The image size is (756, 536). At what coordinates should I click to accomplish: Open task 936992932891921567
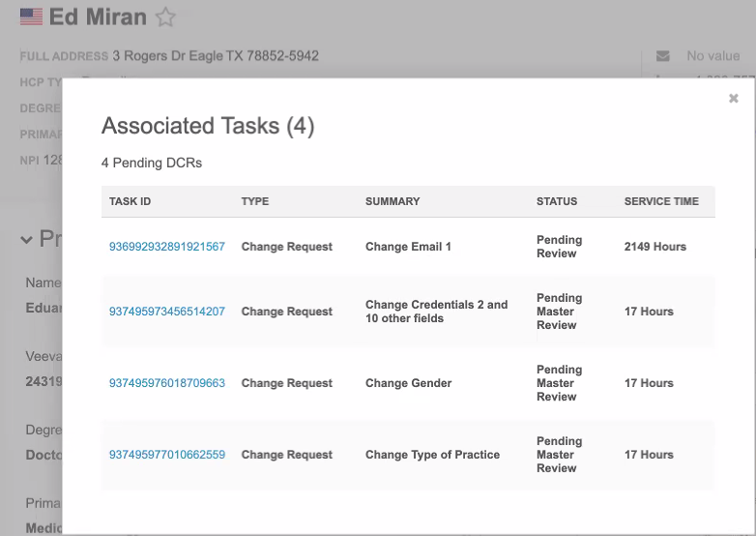click(166, 247)
